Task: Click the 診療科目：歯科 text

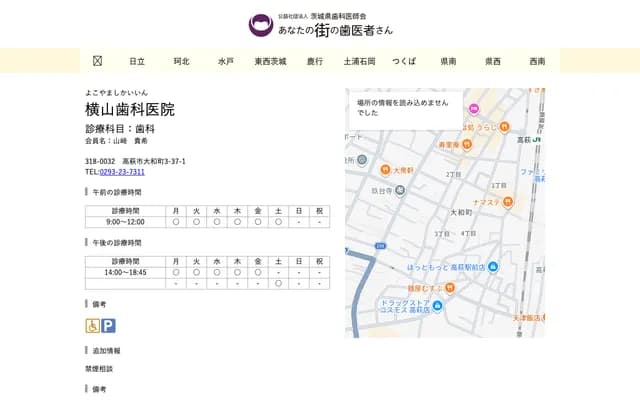Action: (120, 129)
